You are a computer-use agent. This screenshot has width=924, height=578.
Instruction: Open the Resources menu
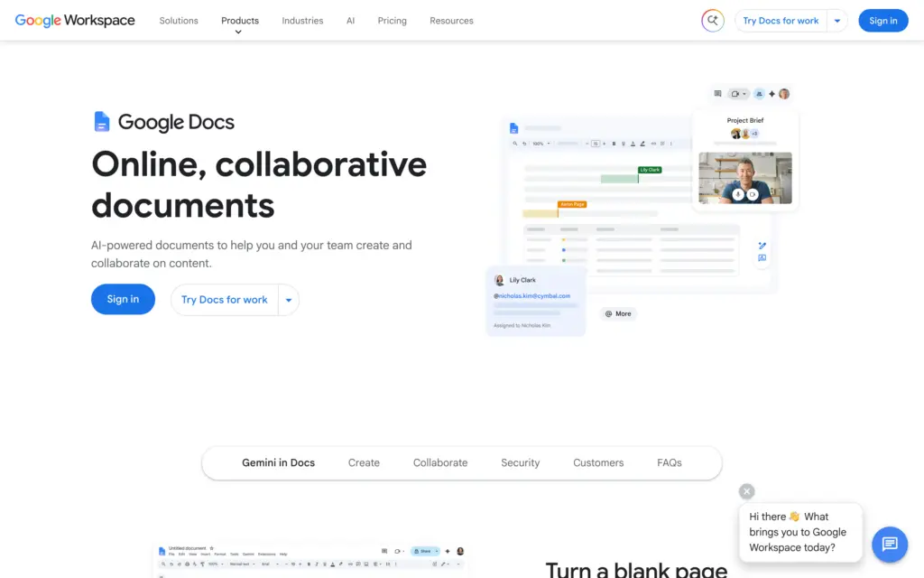click(x=451, y=21)
